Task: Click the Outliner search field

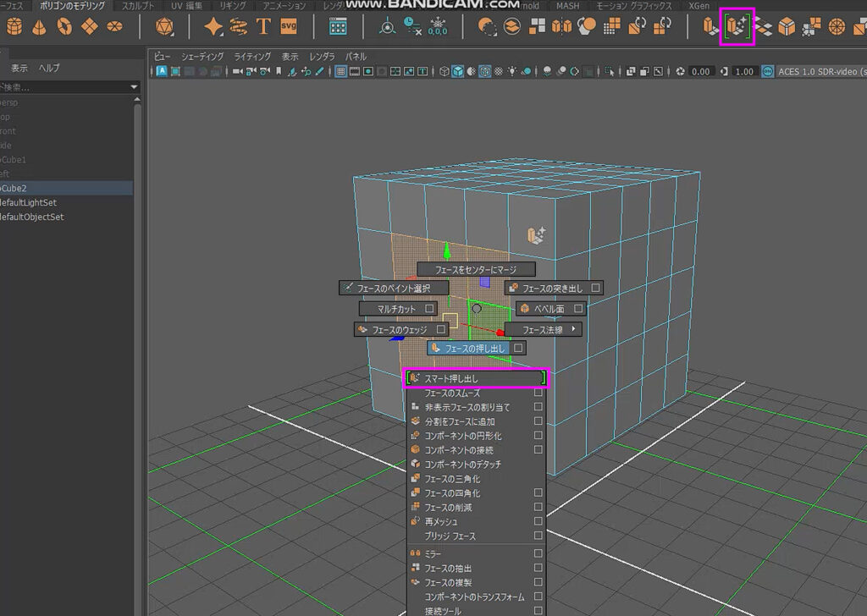Action: pyautogui.click(x=64, y=87)
